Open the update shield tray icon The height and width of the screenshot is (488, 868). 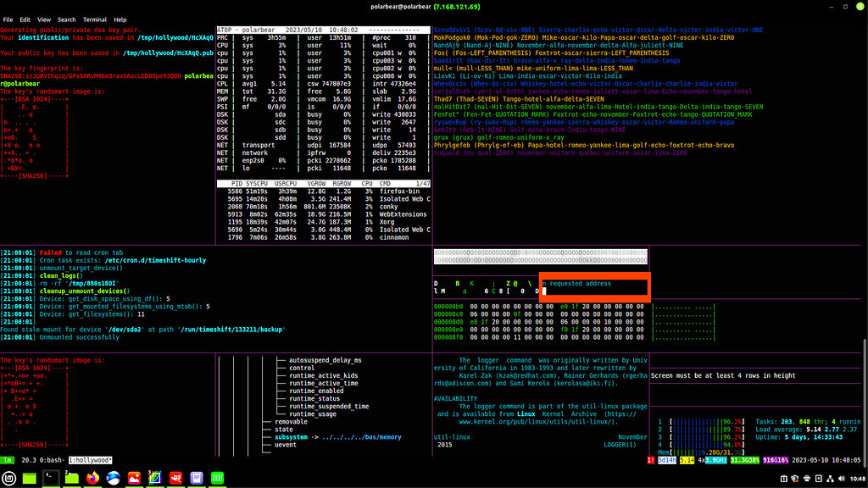[x=795, y=479]
